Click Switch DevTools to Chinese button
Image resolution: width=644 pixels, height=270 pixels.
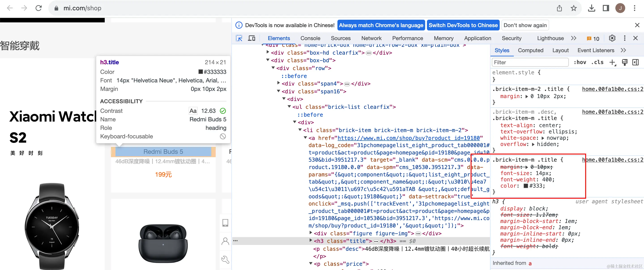tap(463, 25)
